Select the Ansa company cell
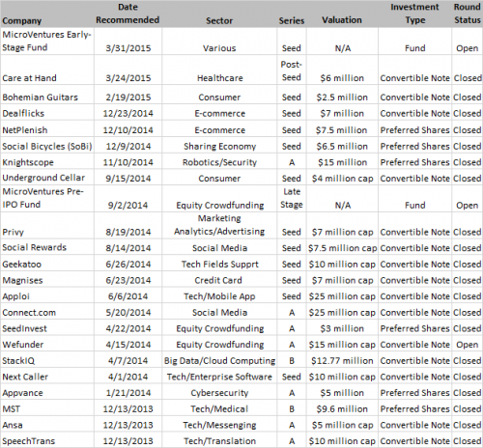The image size is (483, 448). tap(47, 425)
